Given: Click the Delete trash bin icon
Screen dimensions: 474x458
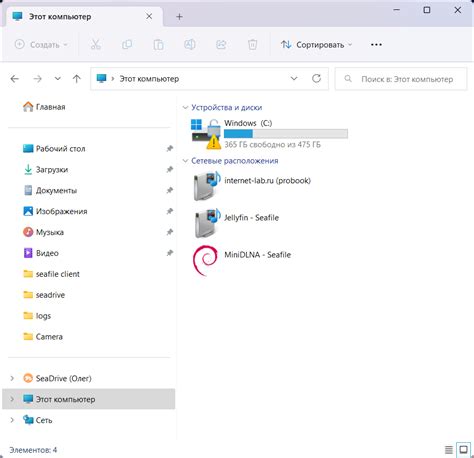Looking at the screenshot, I should click(253, 44).
